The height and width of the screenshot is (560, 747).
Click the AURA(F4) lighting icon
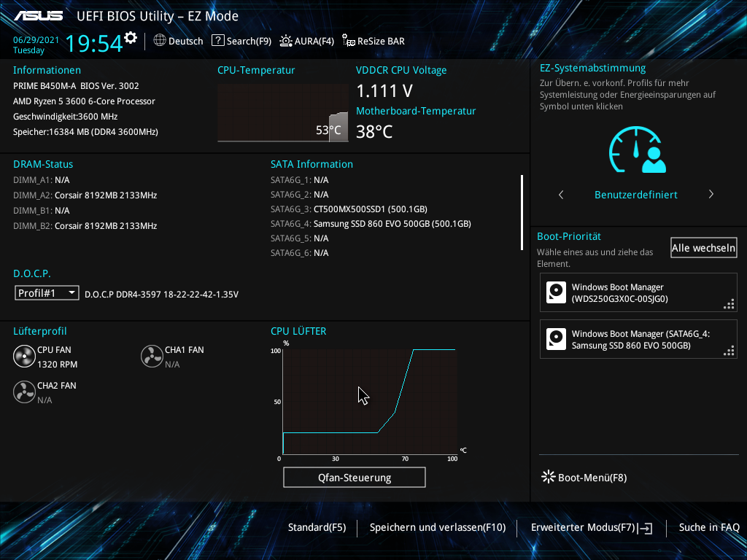(286, 41)
